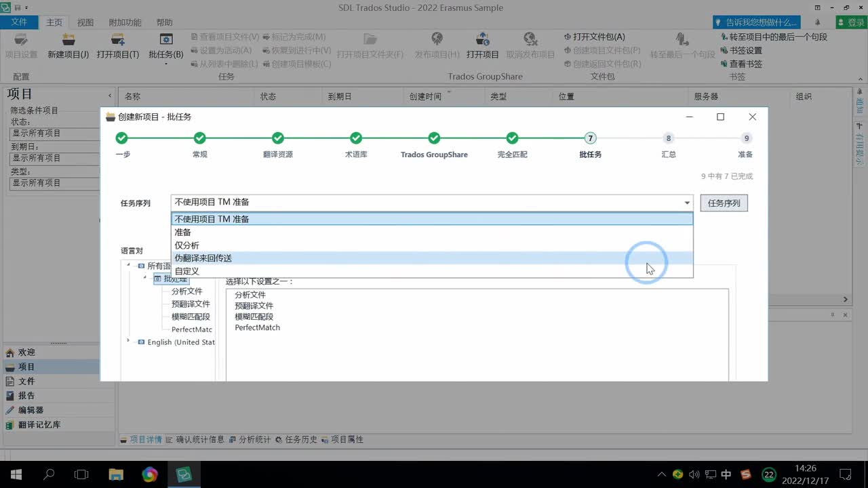Click 转至最后一个句段 ribbon icon
The height and width of the screenshot is (488, 868).
[683, 46]
